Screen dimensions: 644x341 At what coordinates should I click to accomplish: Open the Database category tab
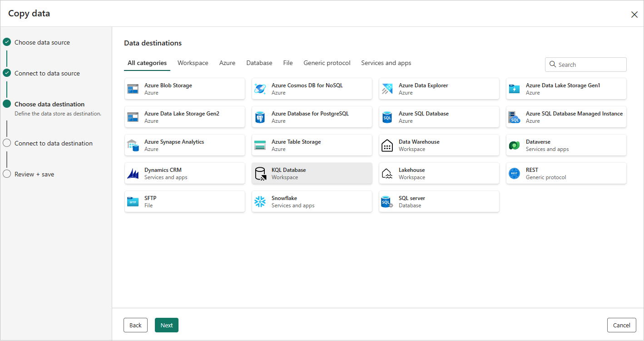[x=259, y=63]
